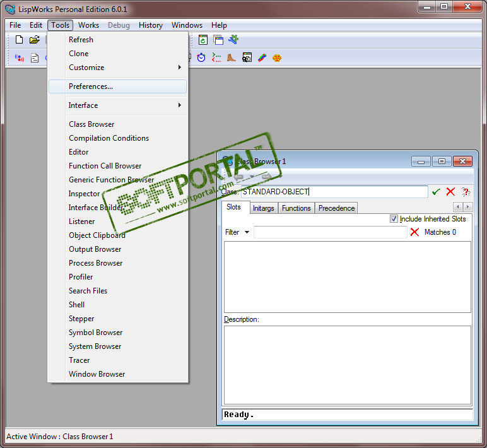
Task: Choose Clone in the Tools menu
Action: tap(118, 54)
